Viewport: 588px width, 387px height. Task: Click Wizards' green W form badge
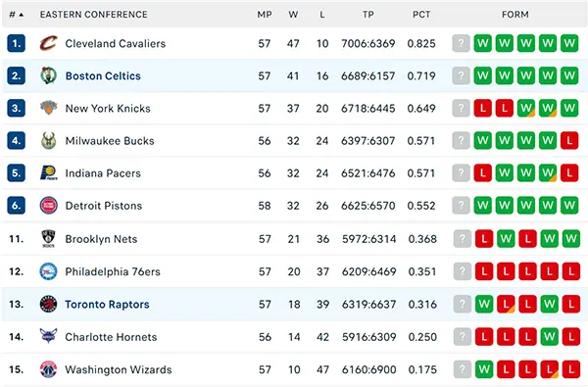(x=484, y=369)
